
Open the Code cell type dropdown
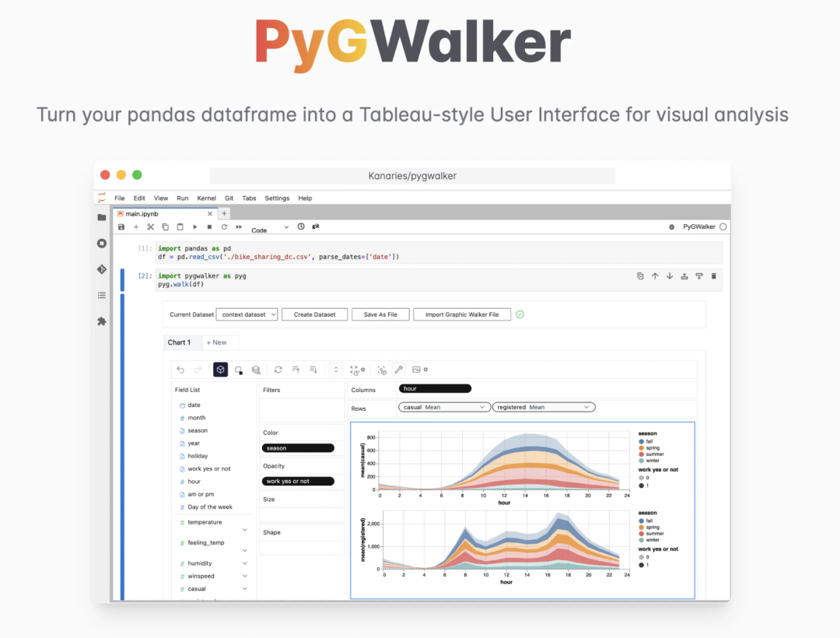[x=270, y=230]
